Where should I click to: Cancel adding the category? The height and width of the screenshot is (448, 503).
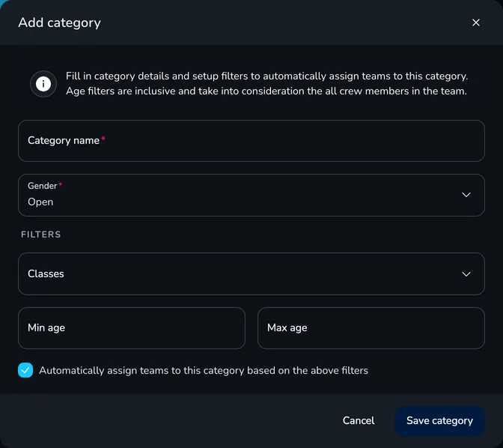(x=359, y=420)
